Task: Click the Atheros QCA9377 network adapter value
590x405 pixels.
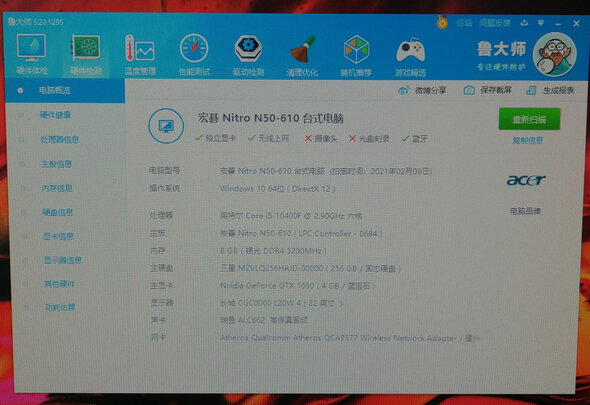Action: [x=350, y=338]
